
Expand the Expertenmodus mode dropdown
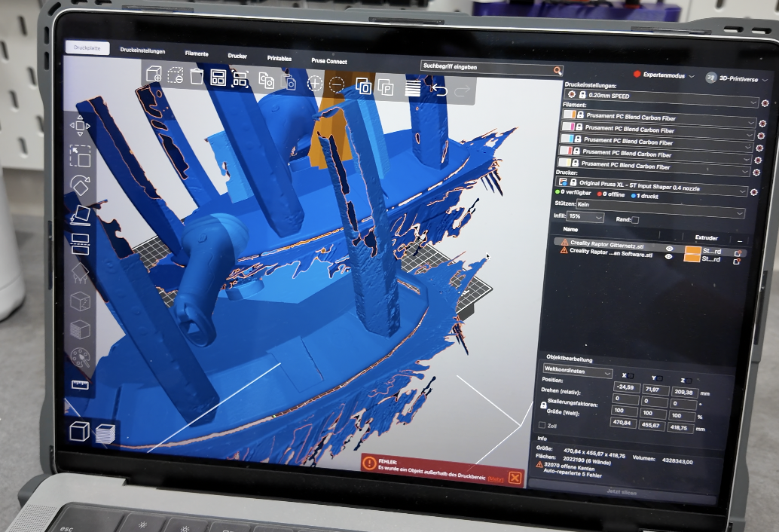click(664, 75)
